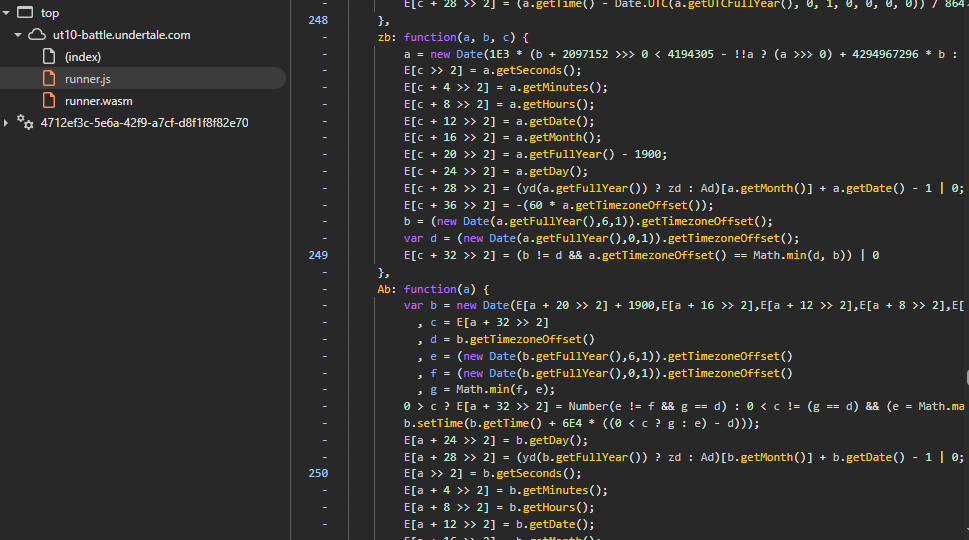Open runner.wasm in the sources tree

pos(99,101)
